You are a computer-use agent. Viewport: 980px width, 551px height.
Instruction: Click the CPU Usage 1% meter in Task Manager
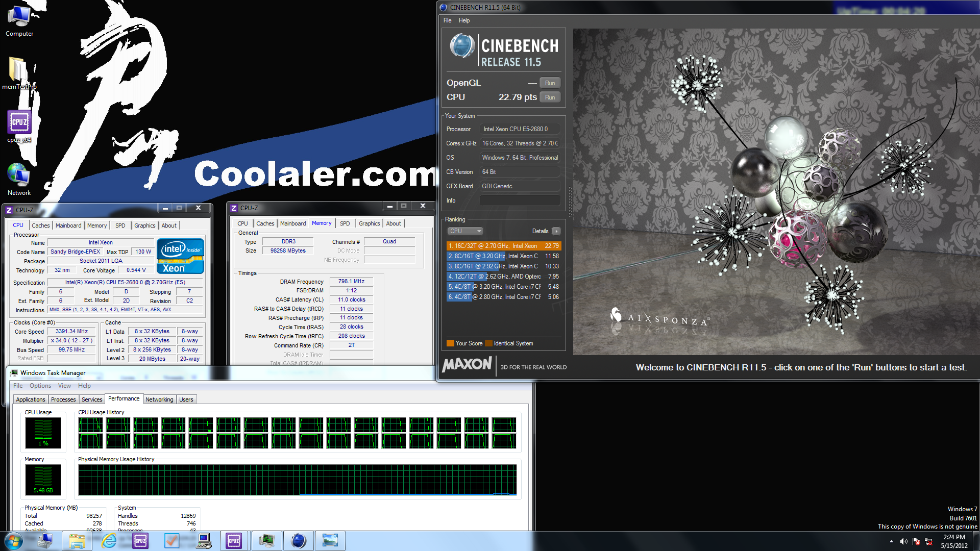click(43, 433)
